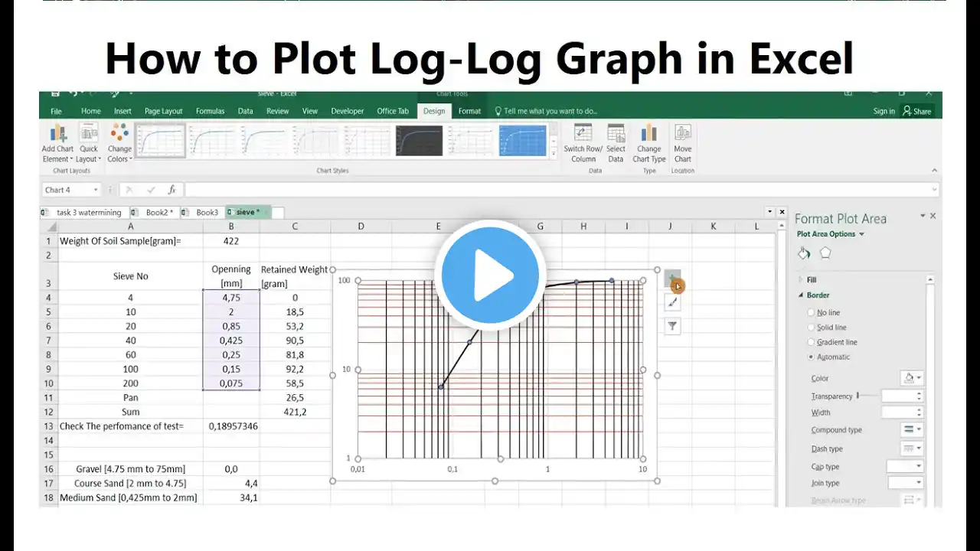Close the Format Plot Area pane

point(933,217)
